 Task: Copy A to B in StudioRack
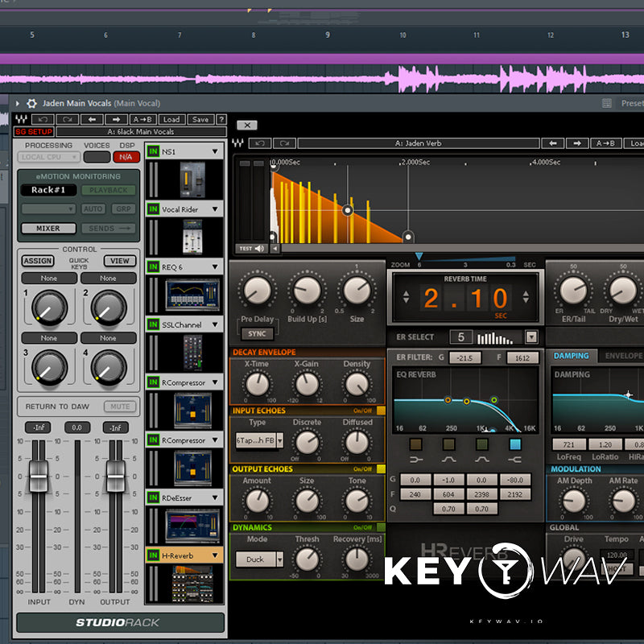[x=142, y=119]
